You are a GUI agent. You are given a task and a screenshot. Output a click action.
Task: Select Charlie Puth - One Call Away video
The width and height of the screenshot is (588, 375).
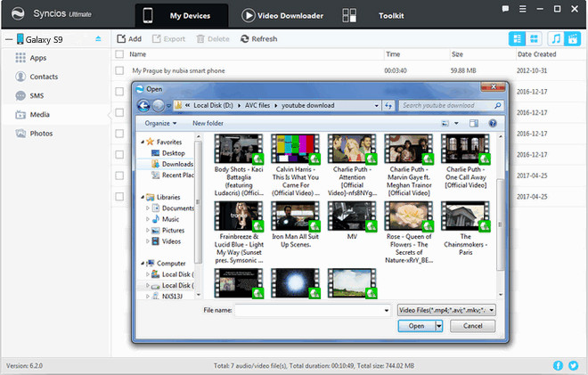pos(465,161)
